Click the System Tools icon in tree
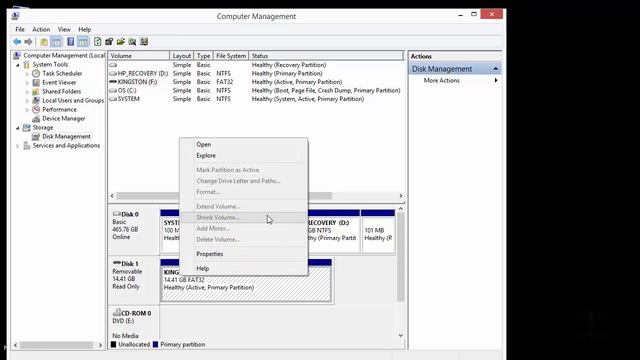640x360 pixels. click(27, 64)
